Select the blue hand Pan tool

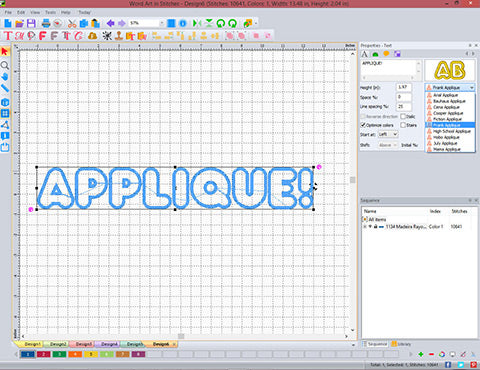click(x=5, y=77)
